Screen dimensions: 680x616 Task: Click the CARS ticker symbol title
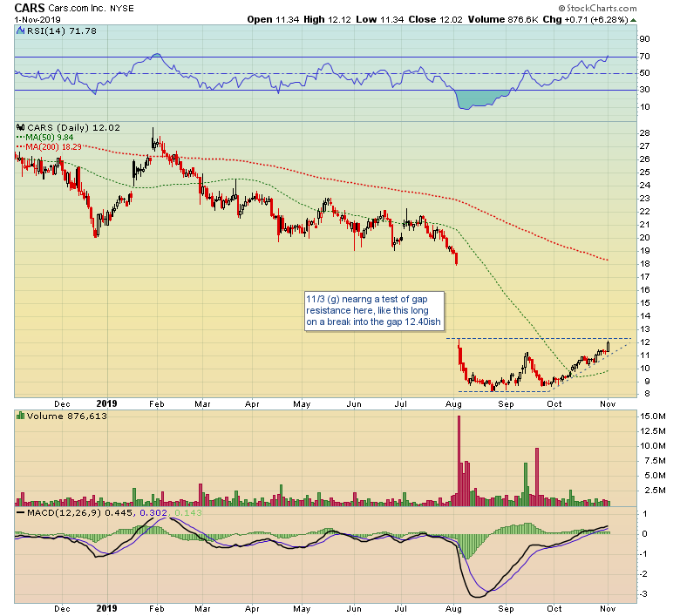(x=29, y=8)
